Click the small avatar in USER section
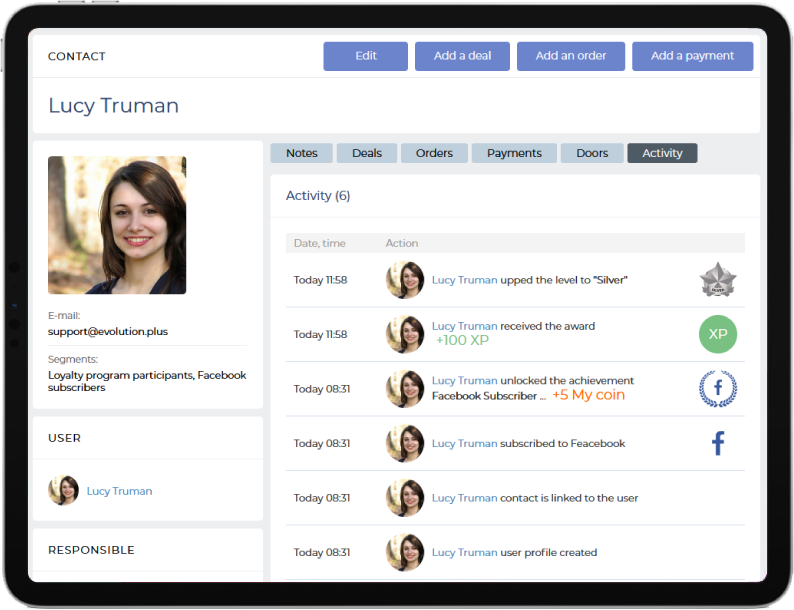Image resolution: width=794 pixels, height=610 pixels. (63, 490)
